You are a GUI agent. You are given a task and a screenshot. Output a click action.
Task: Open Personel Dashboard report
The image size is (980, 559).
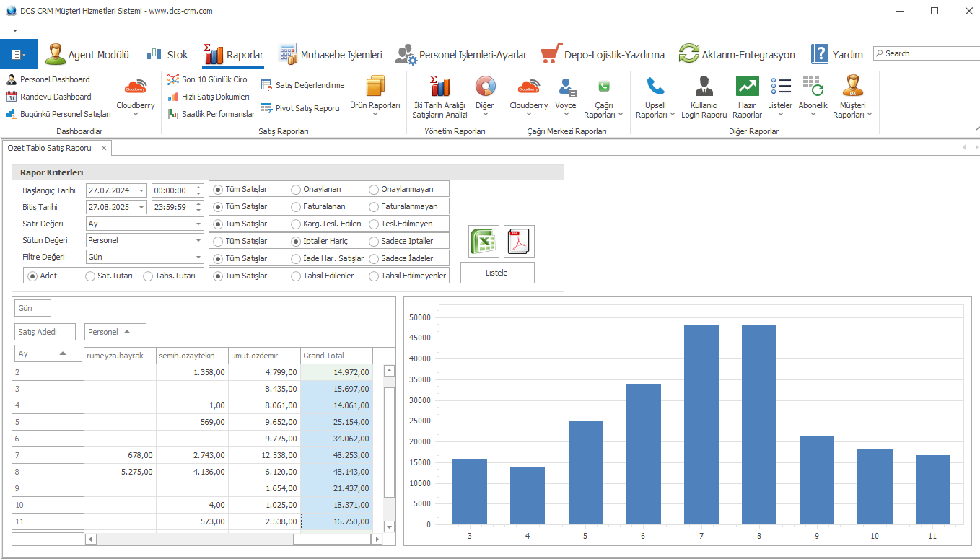(x=48, y=79)
